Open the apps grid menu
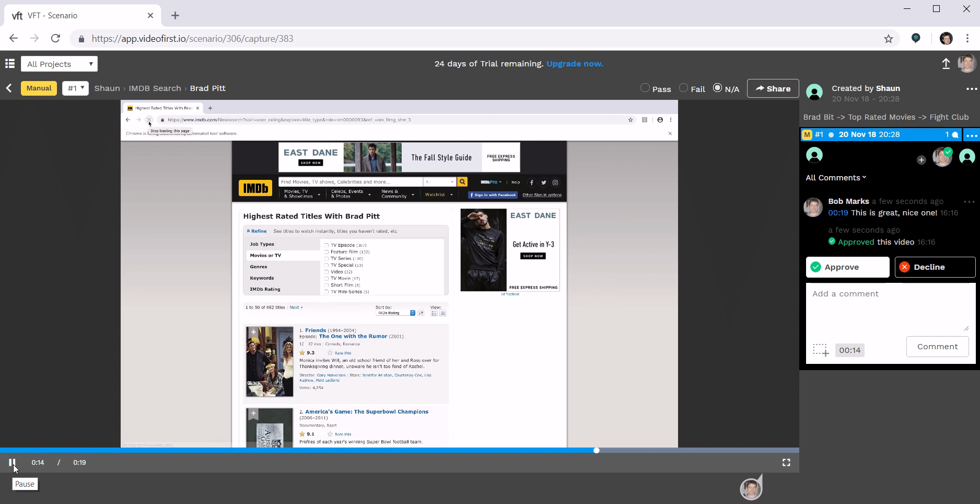 (x=9, y=64)
